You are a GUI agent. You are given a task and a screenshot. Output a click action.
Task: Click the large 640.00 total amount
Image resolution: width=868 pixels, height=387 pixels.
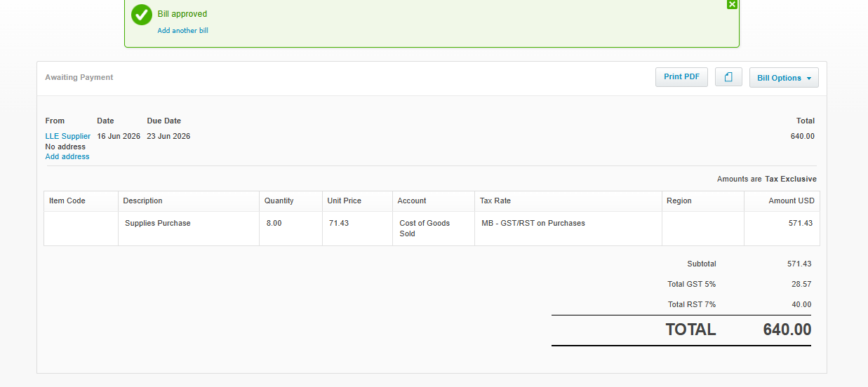click(787, 330)
